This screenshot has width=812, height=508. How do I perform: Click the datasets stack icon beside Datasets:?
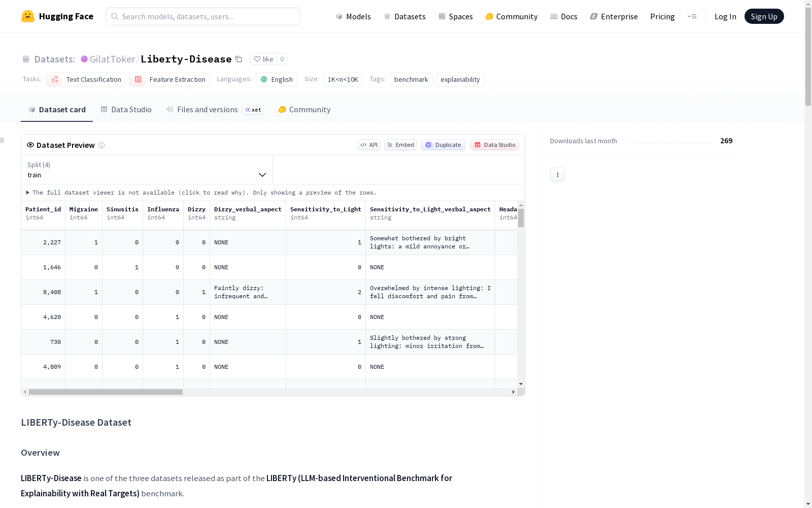(x=26, y=59)
